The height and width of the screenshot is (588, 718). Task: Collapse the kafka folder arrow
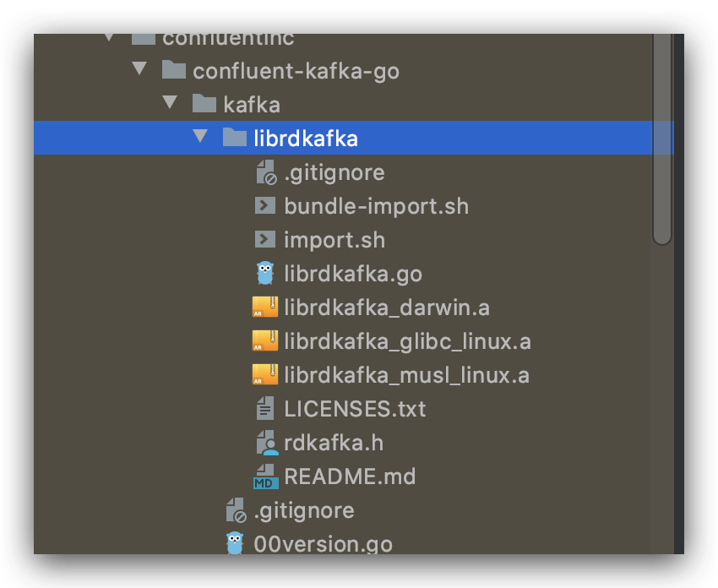coord(170,102)
